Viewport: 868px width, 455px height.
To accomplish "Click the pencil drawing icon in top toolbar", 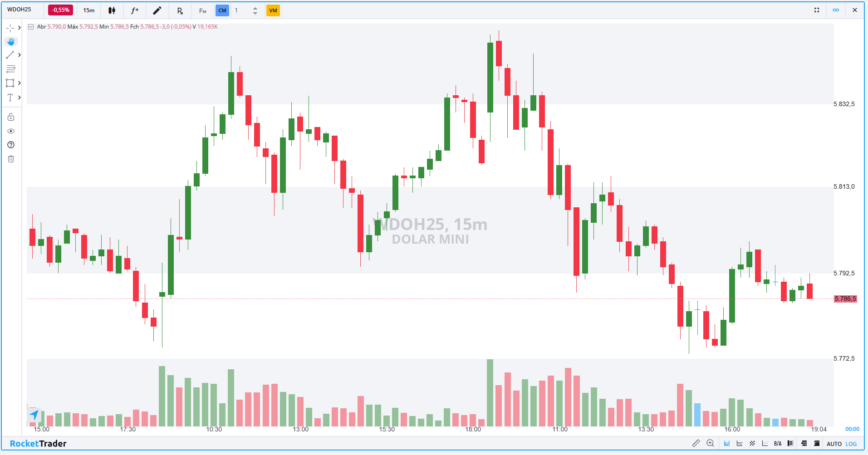I will click(x=157, y=10).
